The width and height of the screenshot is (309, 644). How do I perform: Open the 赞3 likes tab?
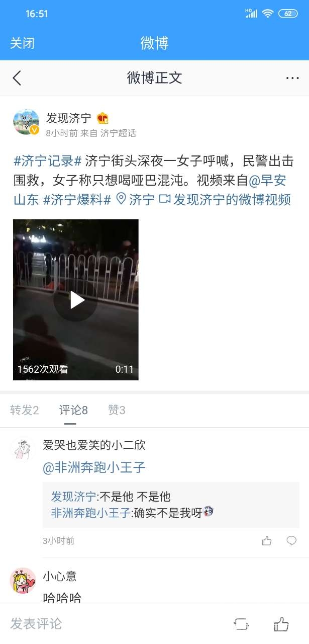click(117, 411)
